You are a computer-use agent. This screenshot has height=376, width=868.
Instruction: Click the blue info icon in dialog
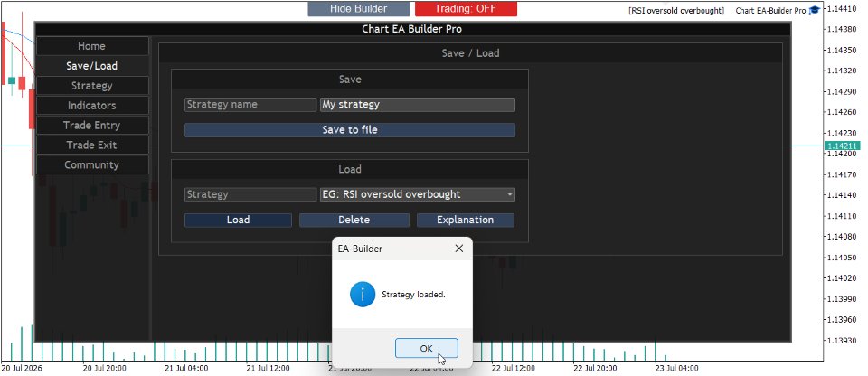pyautogui.click(x=363, y=294)
